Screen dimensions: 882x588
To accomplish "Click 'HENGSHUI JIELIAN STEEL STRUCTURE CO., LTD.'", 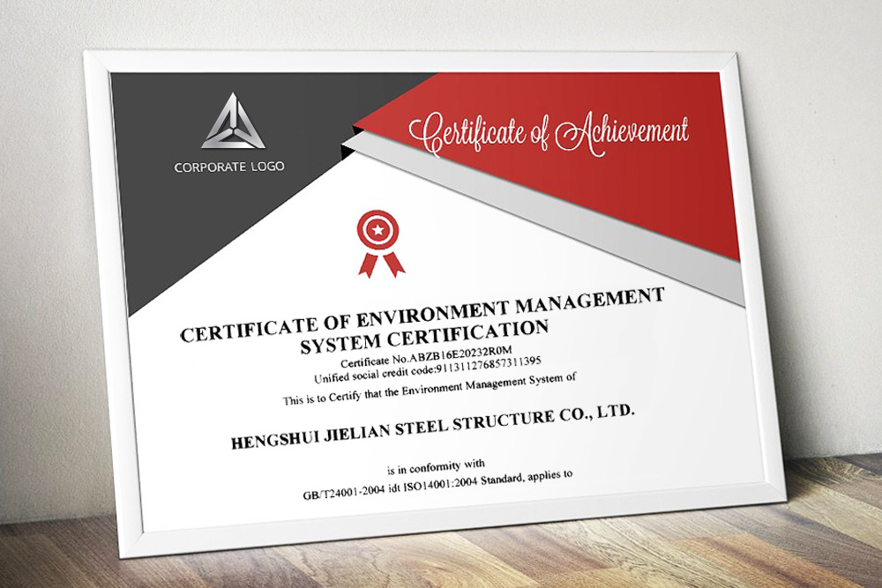I will point(432,426).
